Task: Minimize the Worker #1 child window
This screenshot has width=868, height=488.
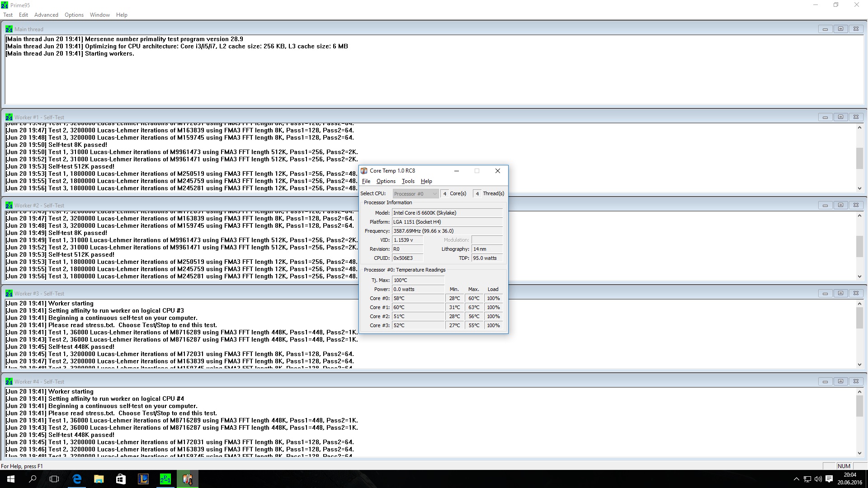Action: (x=825, y=117)
